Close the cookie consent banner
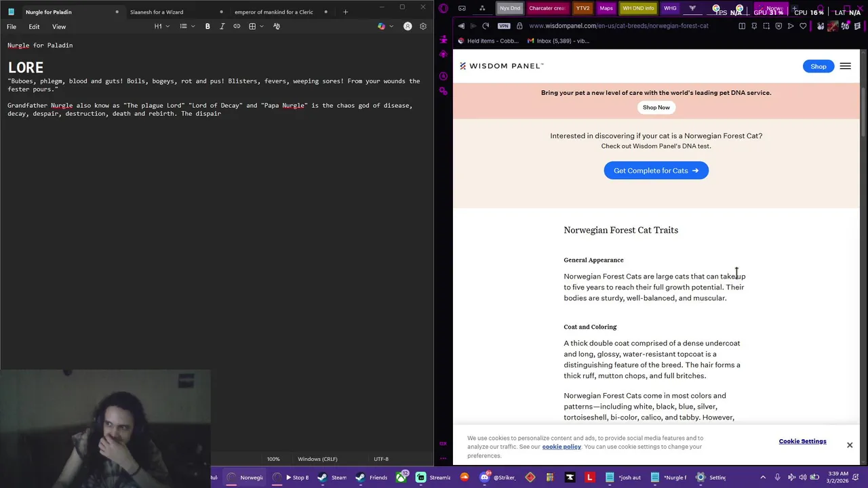 point(850,445)
